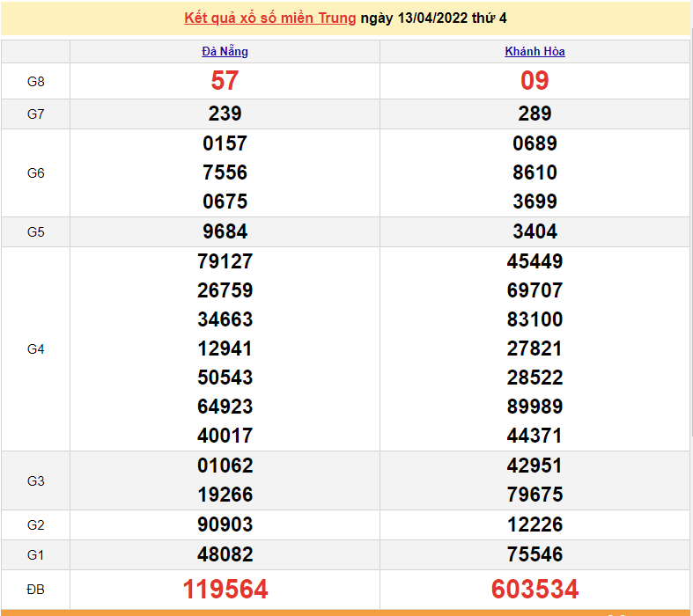
Task: Click the red G8 number 09
Action: [534, 81]
